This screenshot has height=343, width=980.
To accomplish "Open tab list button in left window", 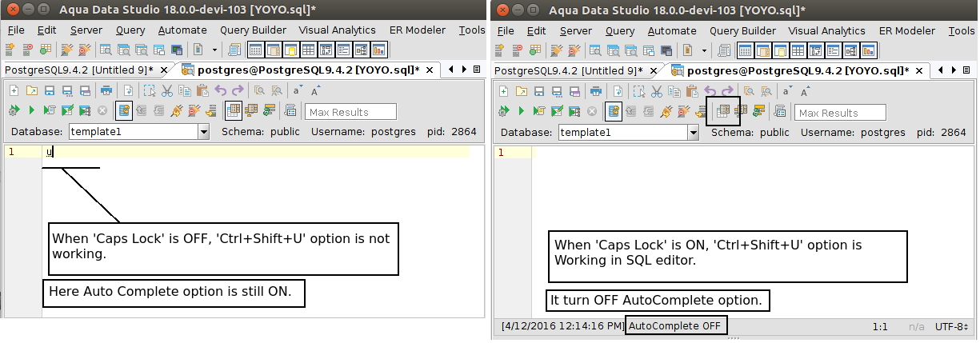I will [477, 70].
